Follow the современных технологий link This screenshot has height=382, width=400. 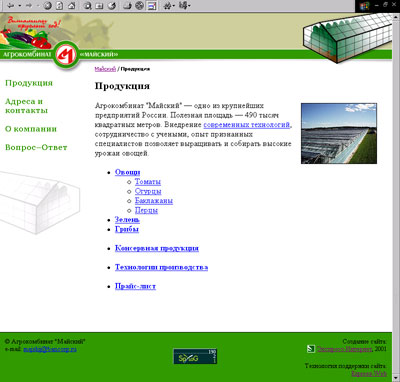pos(247,125)
